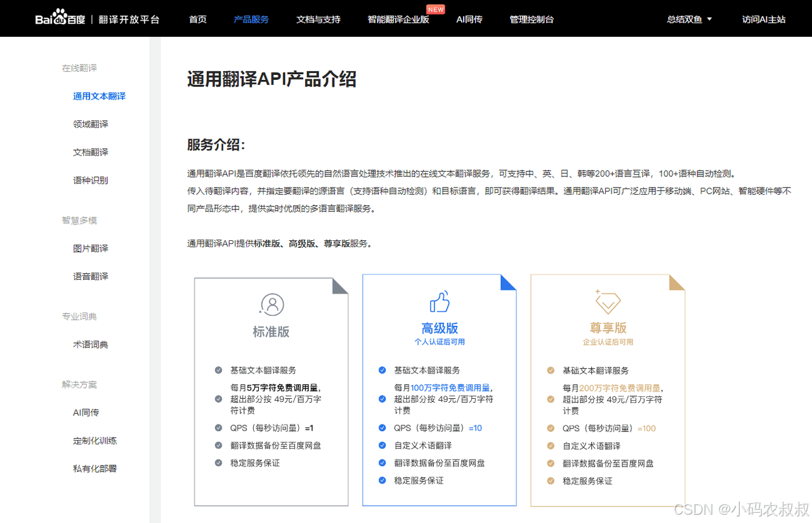Click 每月5万字符免费调用量 text
Viewport: 812px width, 523px height.
pos(275,387)
